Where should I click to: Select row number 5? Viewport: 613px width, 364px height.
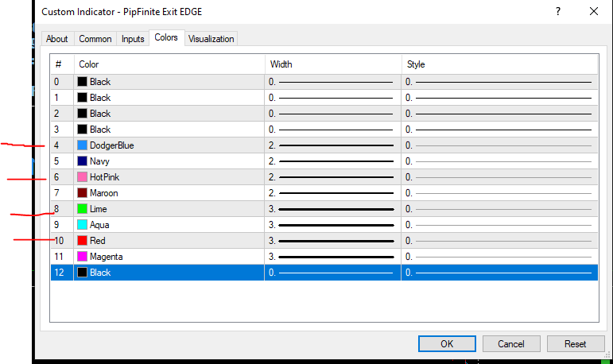56,161
